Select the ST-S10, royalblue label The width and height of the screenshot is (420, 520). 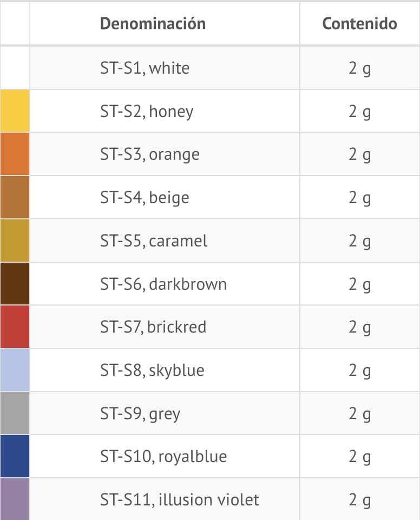163,457
